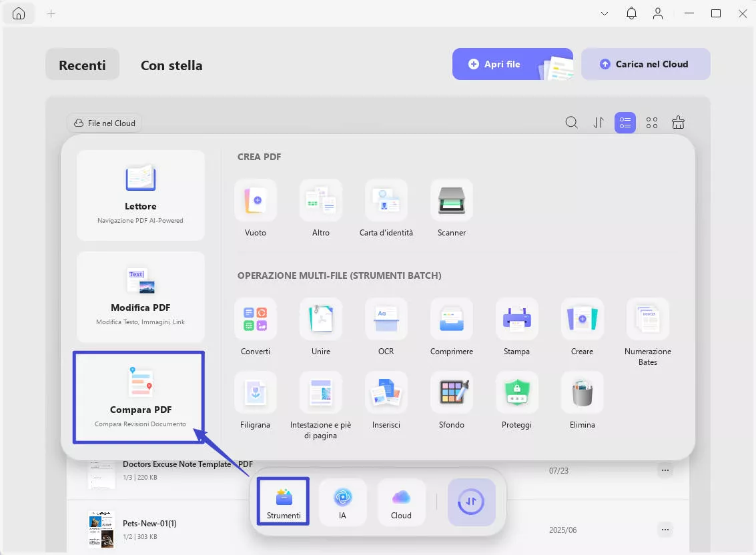Create a blank Vuoto PDF
Screen dimensions: 756x555
[x=256, y=200]
